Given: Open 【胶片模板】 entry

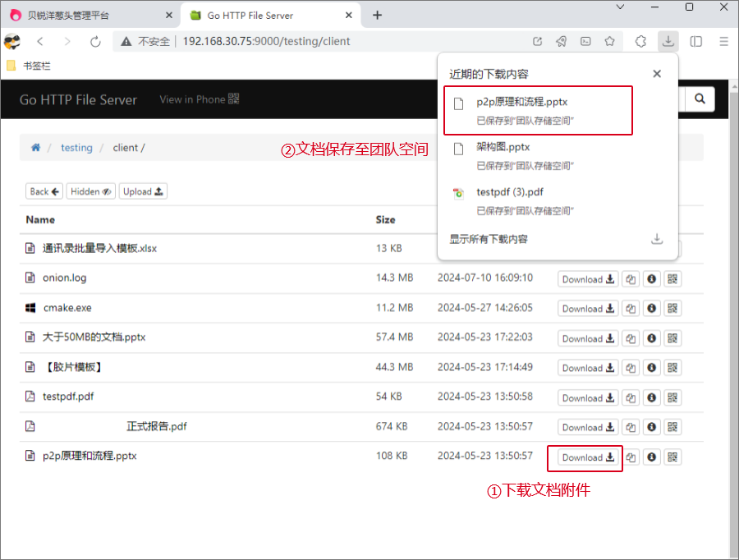Looking at the screenshot, I should 74,367.
